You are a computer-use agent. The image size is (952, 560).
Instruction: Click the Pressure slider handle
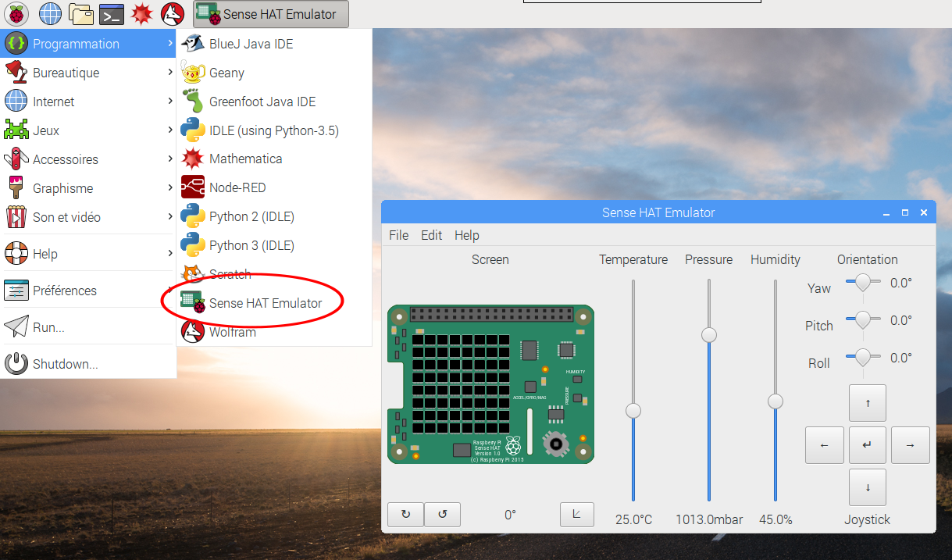[x=709, y=335]
